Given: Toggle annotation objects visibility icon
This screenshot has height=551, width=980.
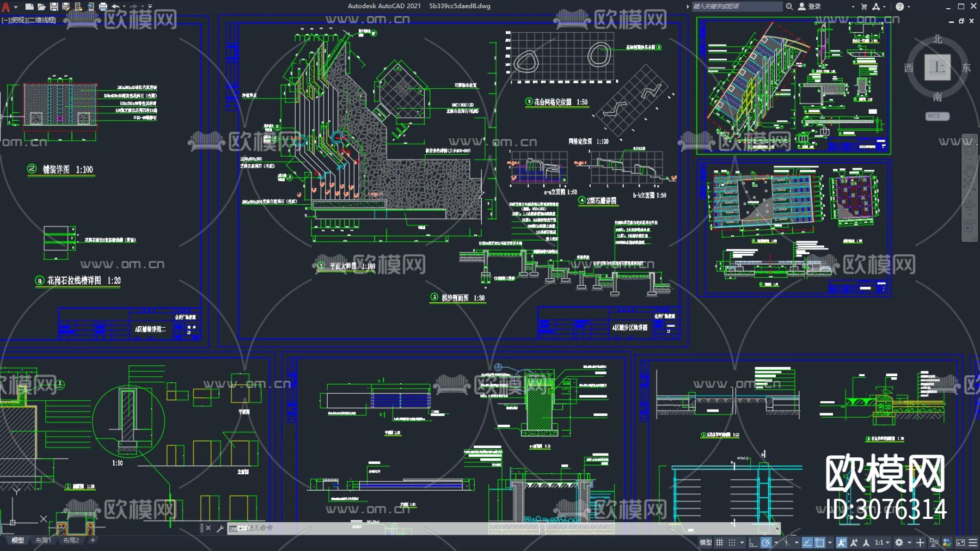Looking at the screenshot, I should pyautogui.click(x=842, y=542).
